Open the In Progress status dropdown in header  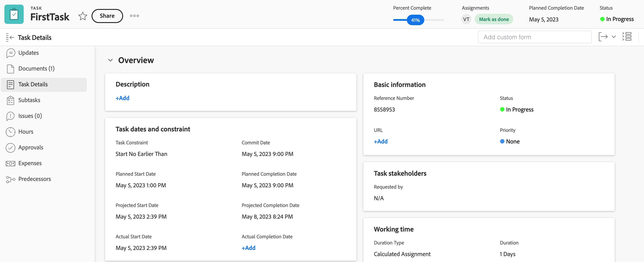pos(617,19)
